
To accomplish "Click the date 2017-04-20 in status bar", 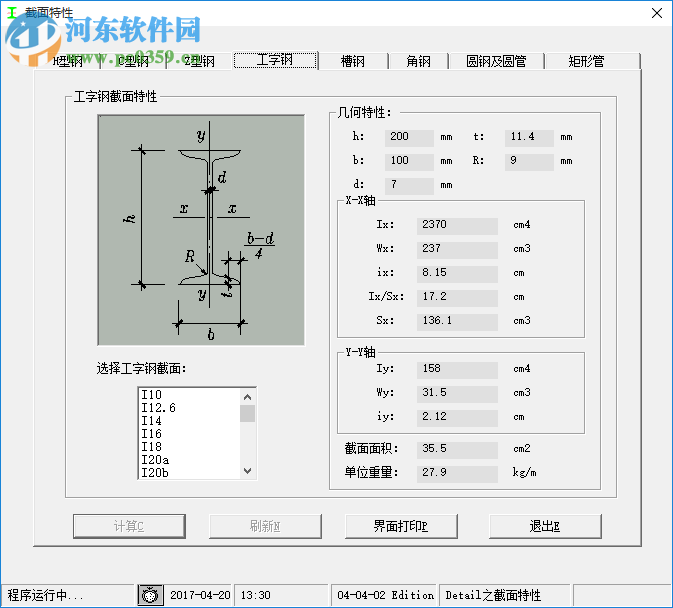I will click(x=200, y=595).
